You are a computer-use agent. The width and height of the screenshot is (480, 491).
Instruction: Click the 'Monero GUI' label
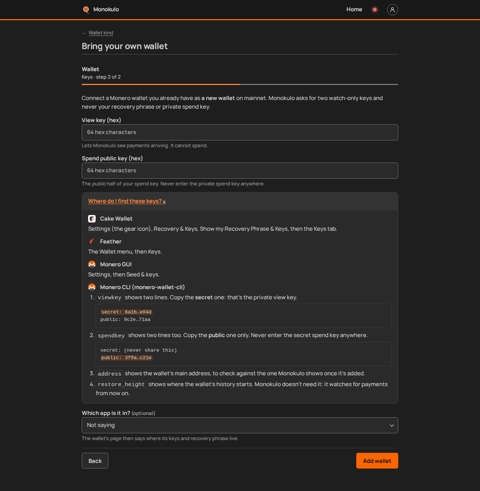click(x=116, y=264)
